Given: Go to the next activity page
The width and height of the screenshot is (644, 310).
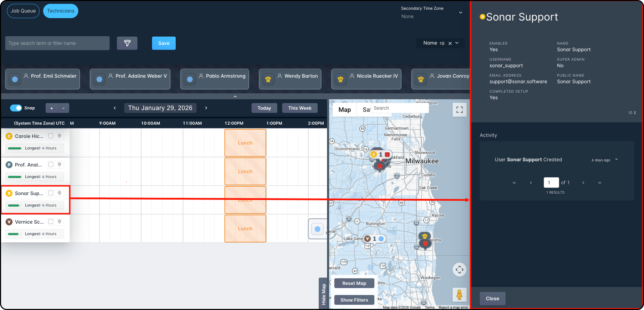Looking at the screenshot, I should (x=583, y=183).
